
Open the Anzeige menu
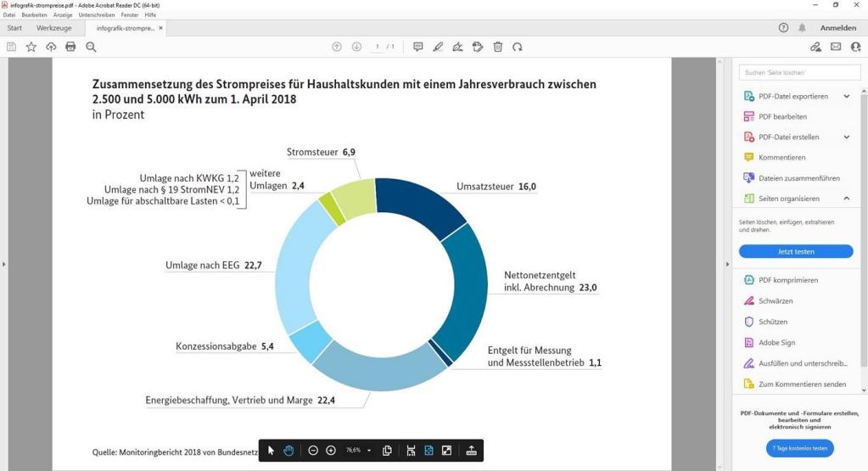[63, 15]
